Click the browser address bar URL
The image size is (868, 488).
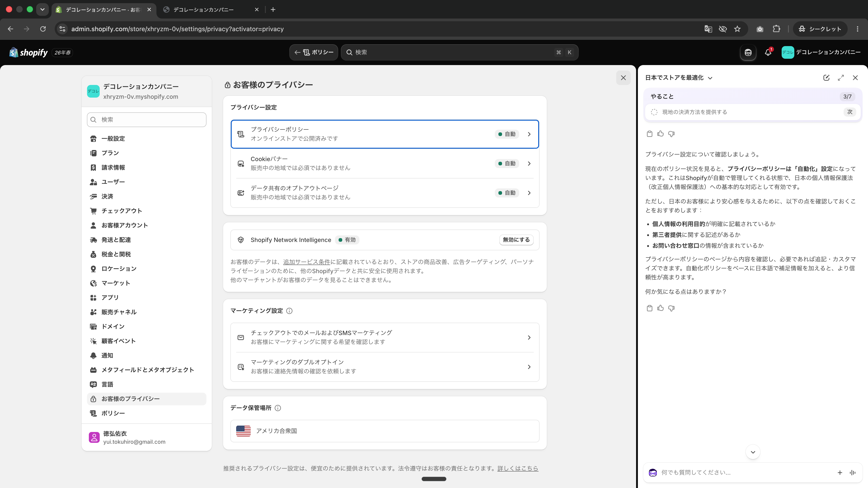pyautogui.click(x=177, y=29)
